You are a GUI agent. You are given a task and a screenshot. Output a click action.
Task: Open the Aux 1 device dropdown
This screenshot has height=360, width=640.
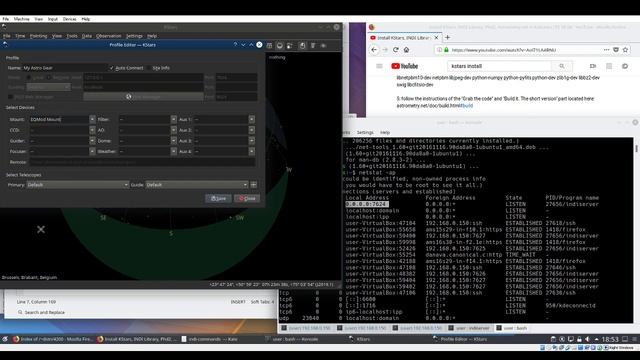(x=251, y=119)
